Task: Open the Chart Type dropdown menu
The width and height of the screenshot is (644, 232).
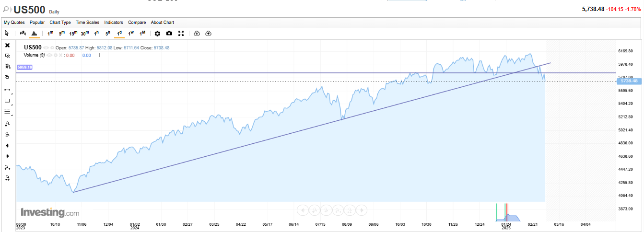Action: (60, 23)
